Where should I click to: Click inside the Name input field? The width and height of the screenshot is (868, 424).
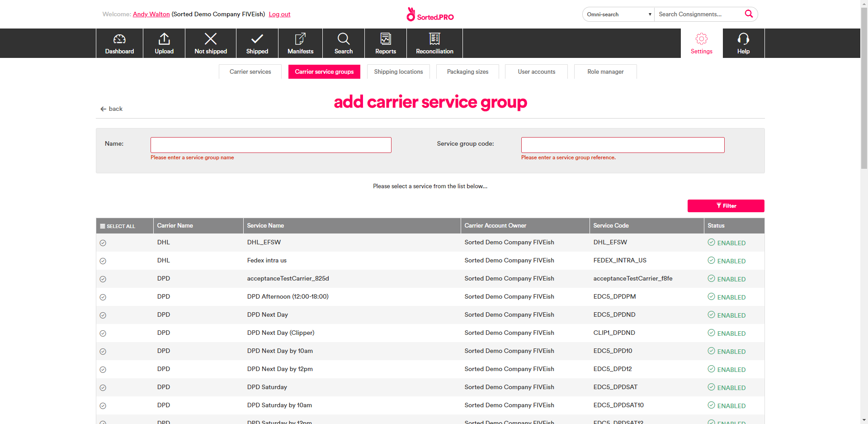(x=270, y=145)
